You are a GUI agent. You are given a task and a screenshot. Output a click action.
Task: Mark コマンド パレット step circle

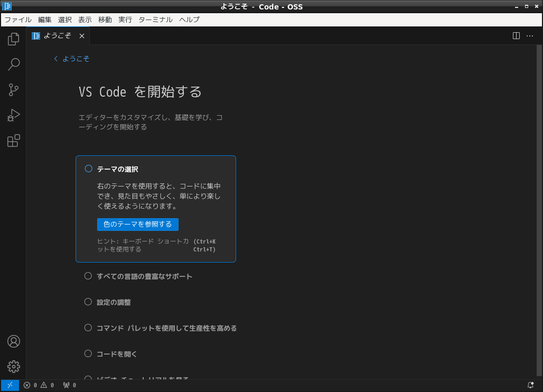click(88, 328)
